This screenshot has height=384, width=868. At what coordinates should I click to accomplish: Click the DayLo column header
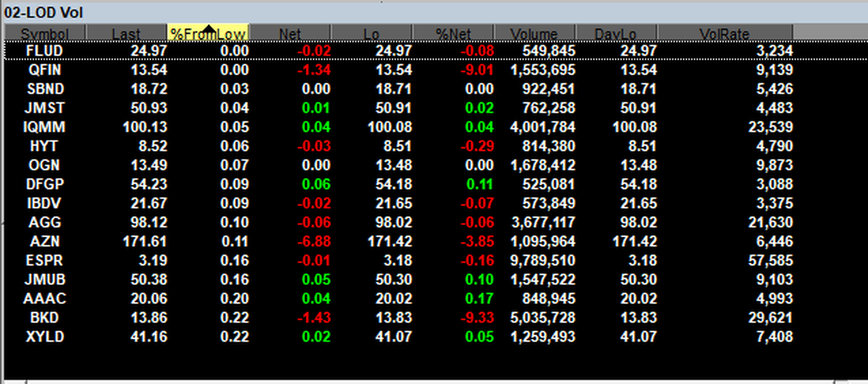(616, 33)
